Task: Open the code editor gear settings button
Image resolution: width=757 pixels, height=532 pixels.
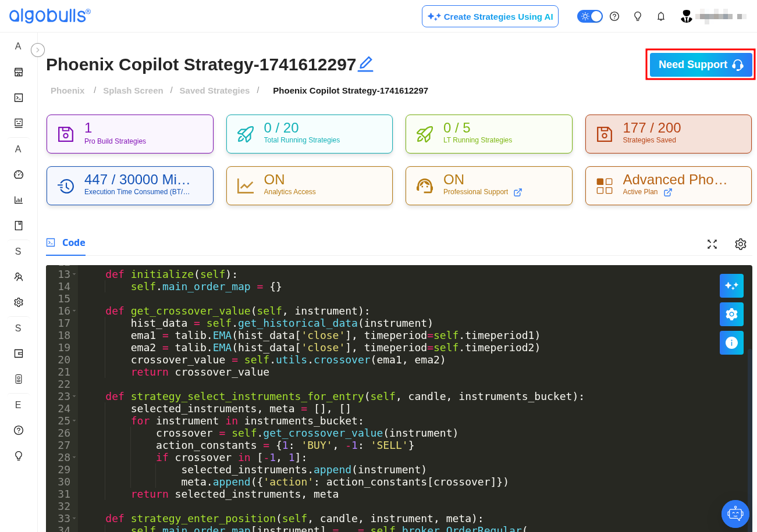Action: [x=731, y=314]
